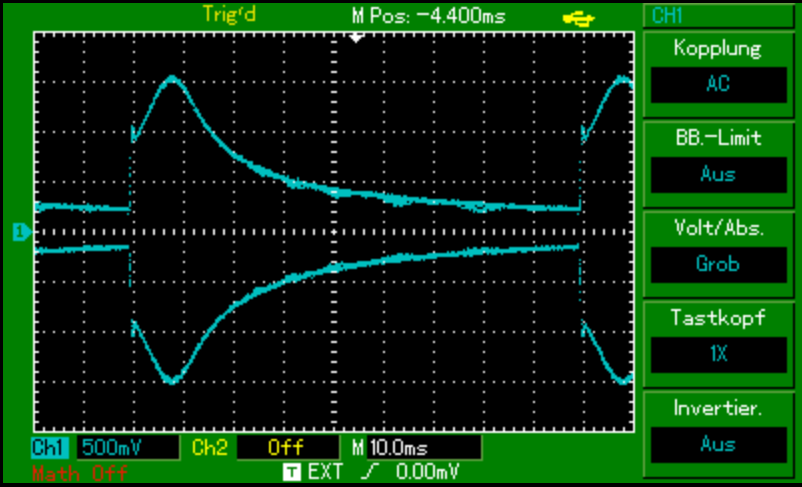
Task: Open the Volt/Abs. option showing Grob
Action: tap(717, 264)
